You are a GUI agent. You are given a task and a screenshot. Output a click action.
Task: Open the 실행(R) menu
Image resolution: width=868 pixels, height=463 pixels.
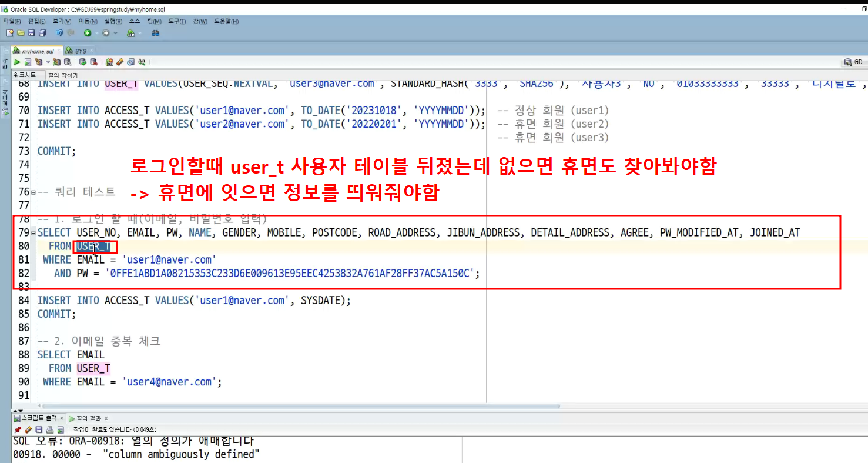tap(113, 21)
